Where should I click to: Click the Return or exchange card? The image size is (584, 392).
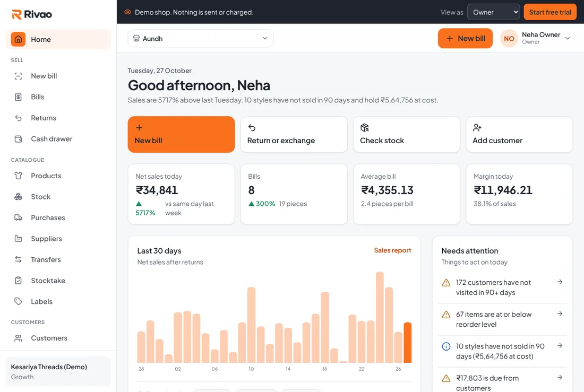click(x=294, y=134)
